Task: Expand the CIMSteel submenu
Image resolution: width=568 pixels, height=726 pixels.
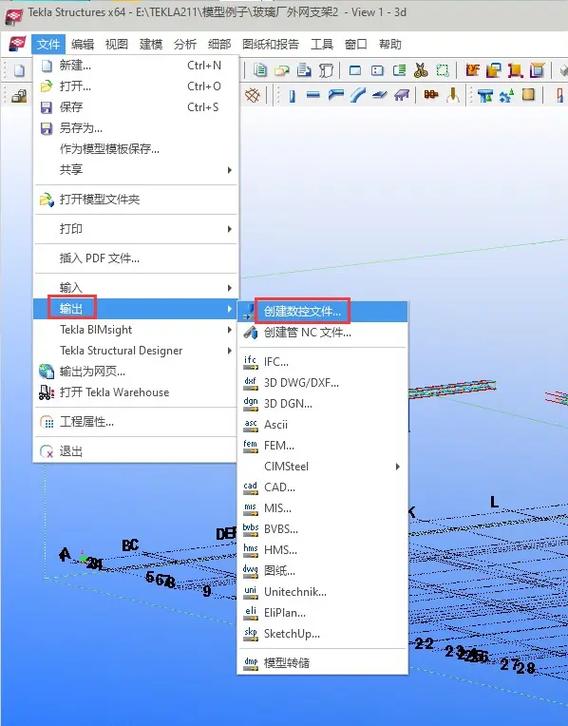Action: tap(323, 466)
